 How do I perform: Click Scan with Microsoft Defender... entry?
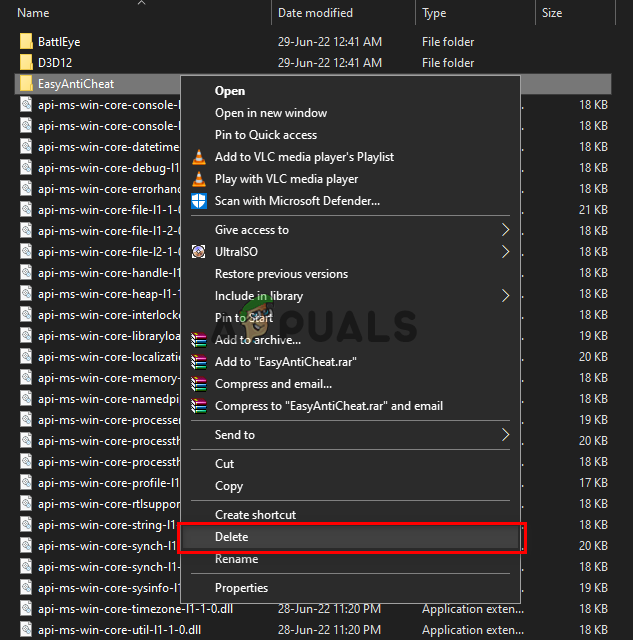297,201
